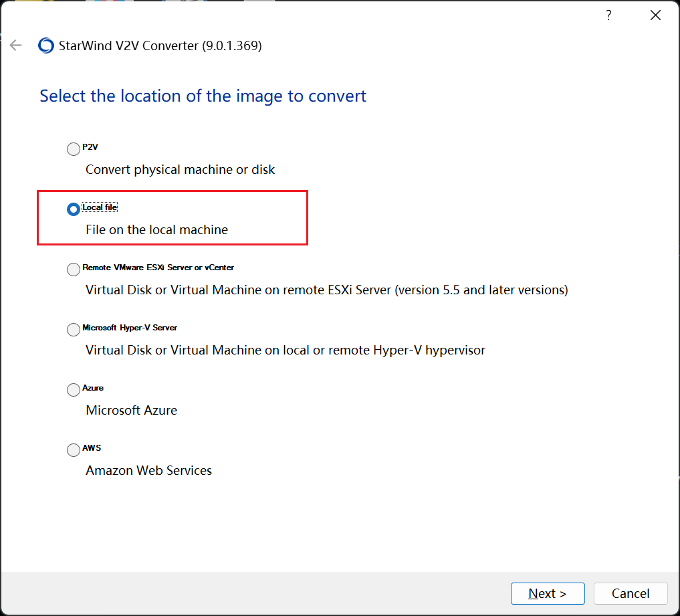Click the Hyper-V hypervisor description text
Image resolution: width=680 pixels, height=616 pixels.
coord(285,350)
